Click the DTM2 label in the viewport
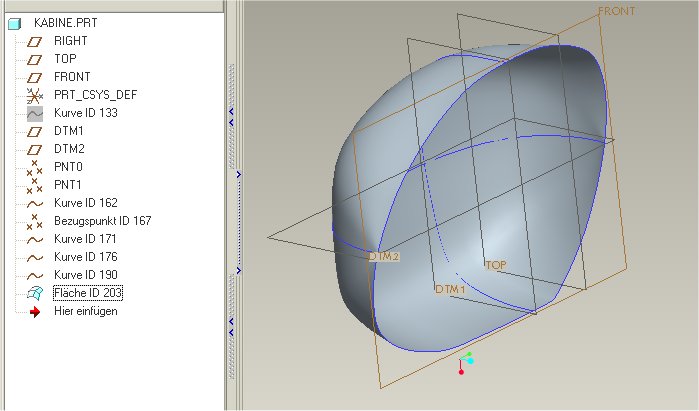Screen dimensions: 699x411 [x=384, y=257]
